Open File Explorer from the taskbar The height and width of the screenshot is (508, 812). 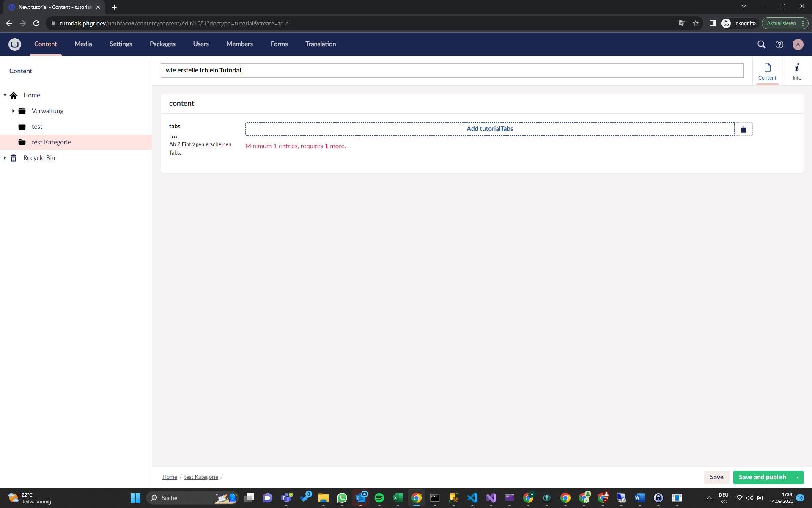(x=324, y=498)
